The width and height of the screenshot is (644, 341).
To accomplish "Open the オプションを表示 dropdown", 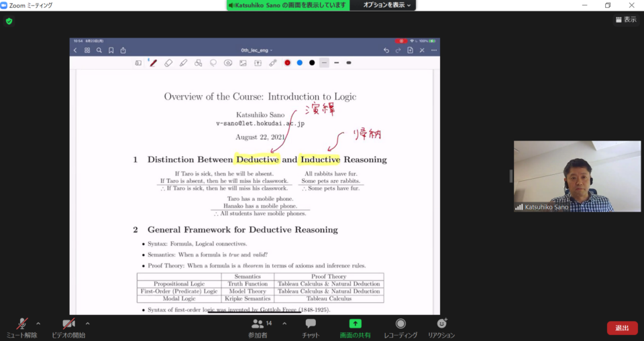I will click(386, 5).
